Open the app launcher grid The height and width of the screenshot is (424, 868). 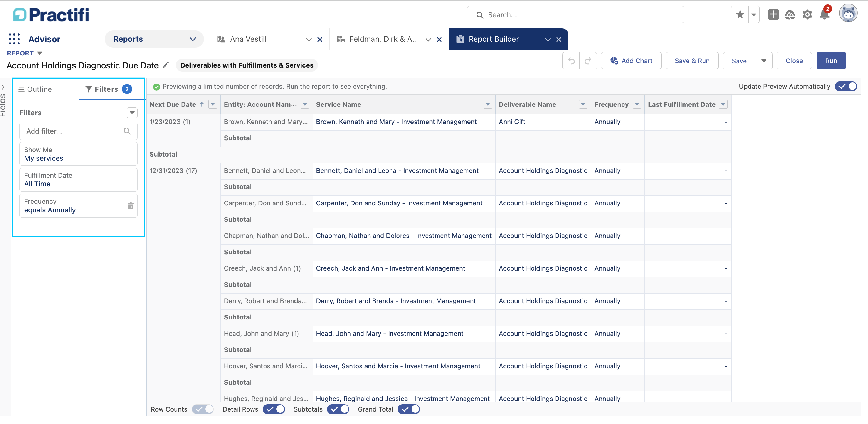(14, 39)
